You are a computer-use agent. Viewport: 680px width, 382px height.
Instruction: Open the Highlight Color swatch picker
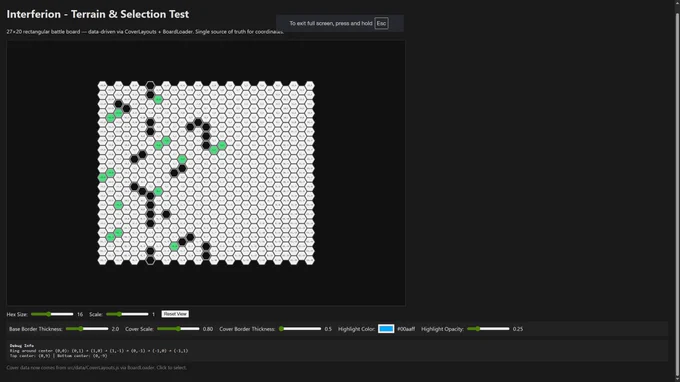click(386, 329)
